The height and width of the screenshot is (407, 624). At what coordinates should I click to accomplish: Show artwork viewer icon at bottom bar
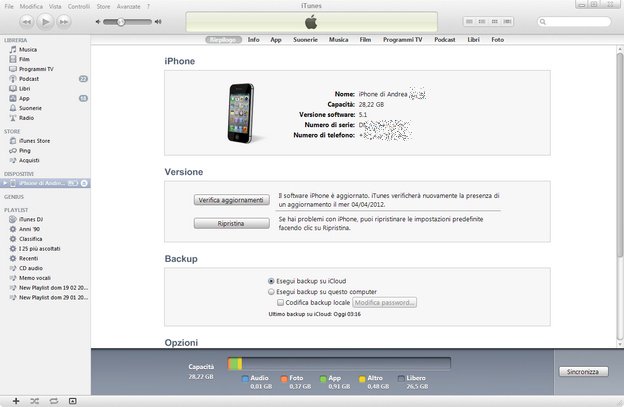point(72,401)
